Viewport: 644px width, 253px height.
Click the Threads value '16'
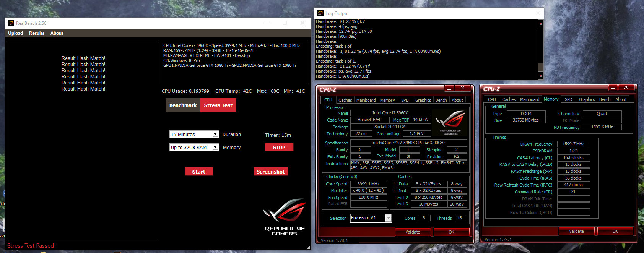[460, 218]
